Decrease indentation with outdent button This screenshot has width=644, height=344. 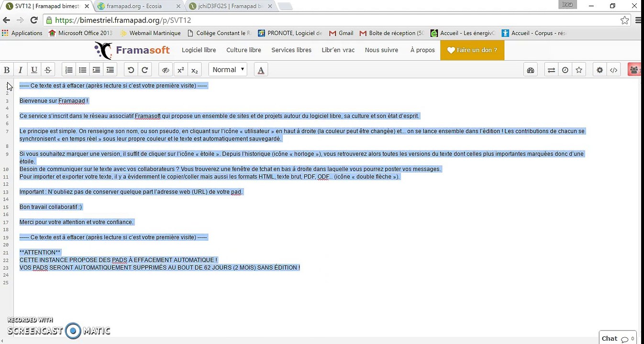[110, 70]
